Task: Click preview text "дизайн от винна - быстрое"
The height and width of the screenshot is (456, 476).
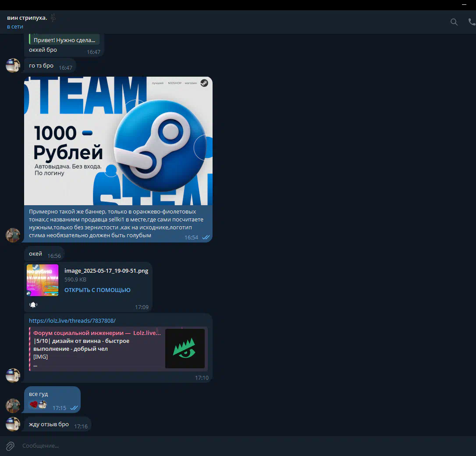Action: click(91, 341)
